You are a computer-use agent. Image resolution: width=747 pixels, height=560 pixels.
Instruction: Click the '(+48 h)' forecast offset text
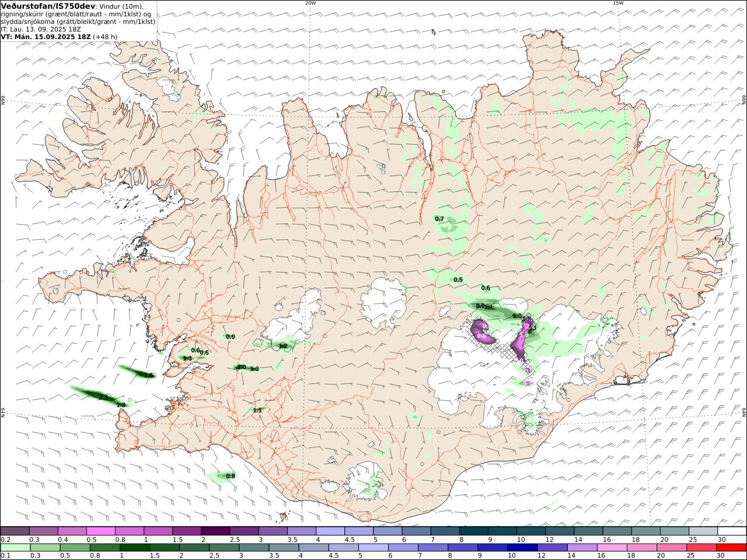105,36
